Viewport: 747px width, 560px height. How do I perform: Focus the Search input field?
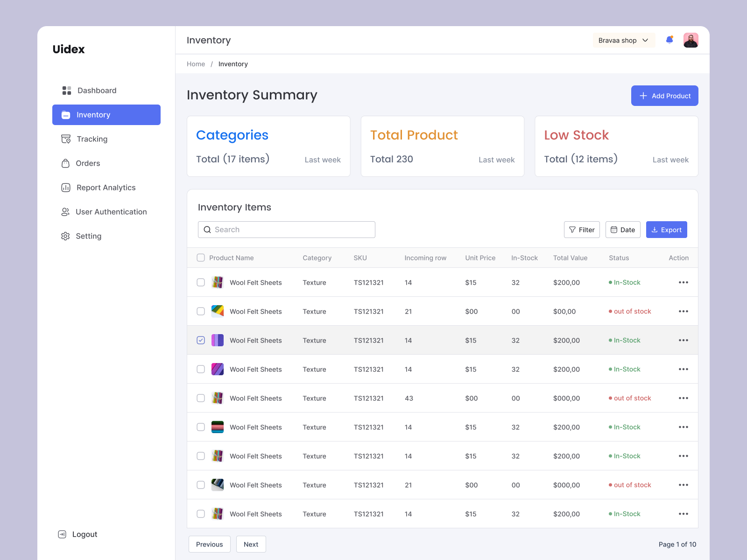coord(287,230)
